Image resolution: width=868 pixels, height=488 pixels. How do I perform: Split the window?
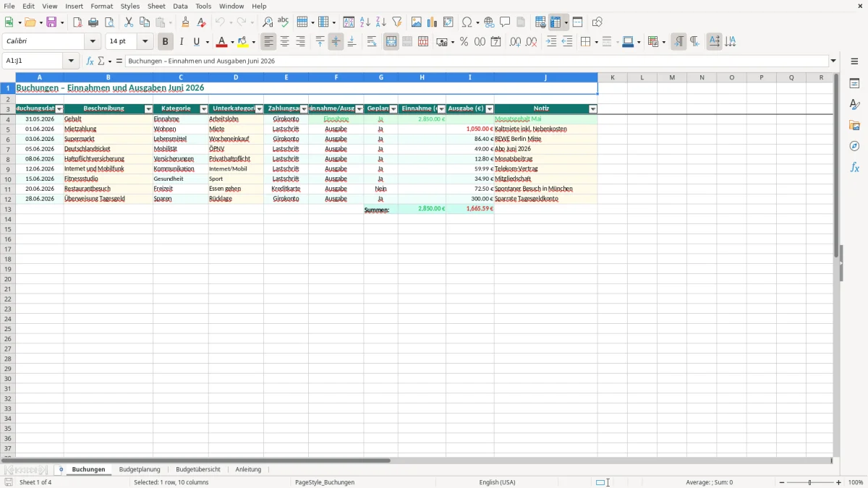click(577, 22)
